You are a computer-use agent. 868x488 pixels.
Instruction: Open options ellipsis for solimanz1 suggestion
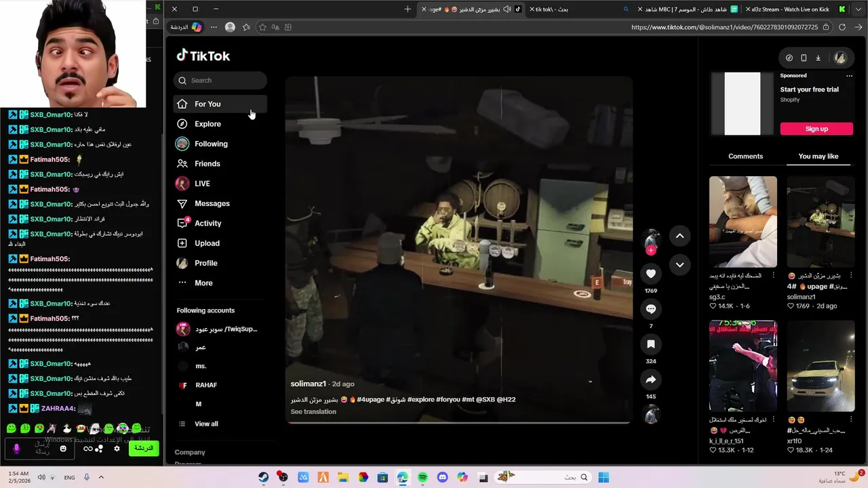coord(850,276)
